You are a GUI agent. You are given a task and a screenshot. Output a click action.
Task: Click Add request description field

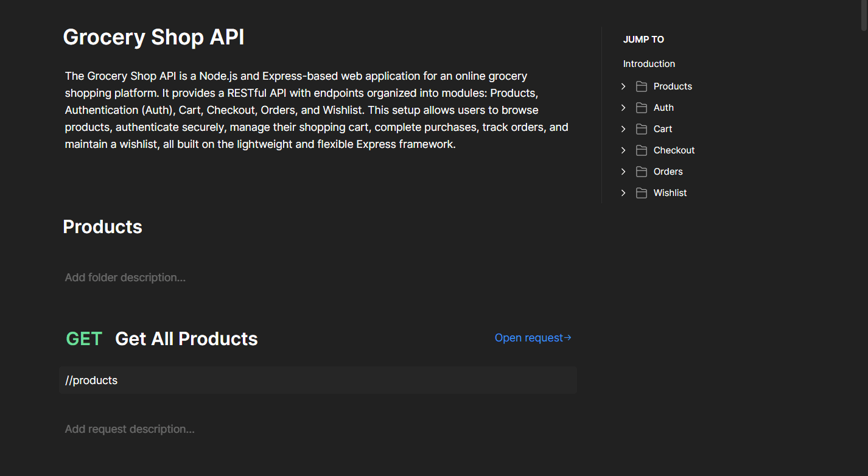coord(130,429)
